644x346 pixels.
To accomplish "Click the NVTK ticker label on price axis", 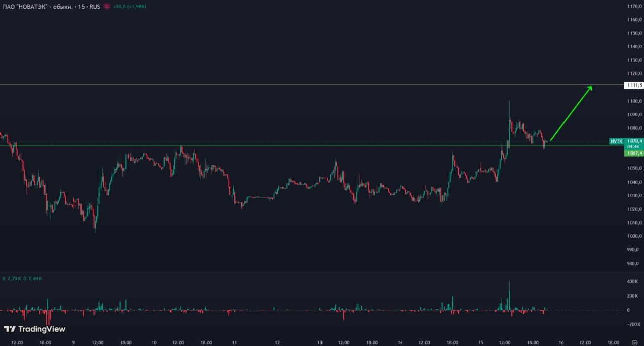I will [x=616, y=141].
